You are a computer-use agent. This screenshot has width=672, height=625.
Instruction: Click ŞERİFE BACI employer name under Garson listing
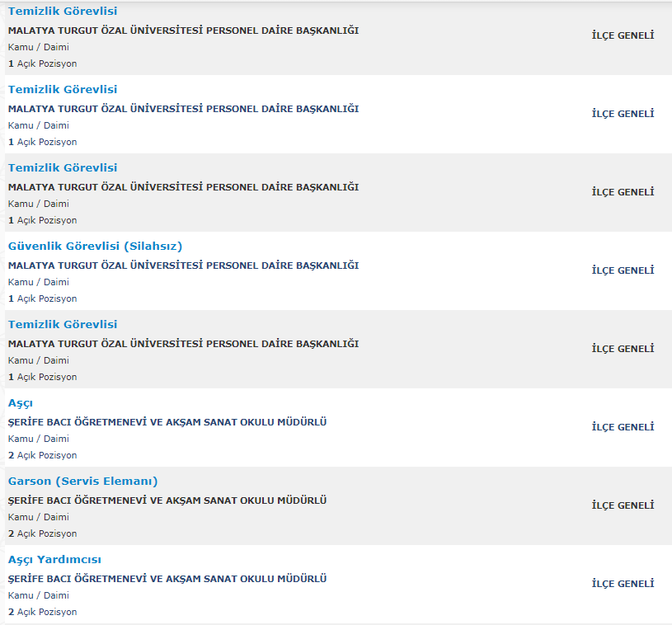click(167, 500)
